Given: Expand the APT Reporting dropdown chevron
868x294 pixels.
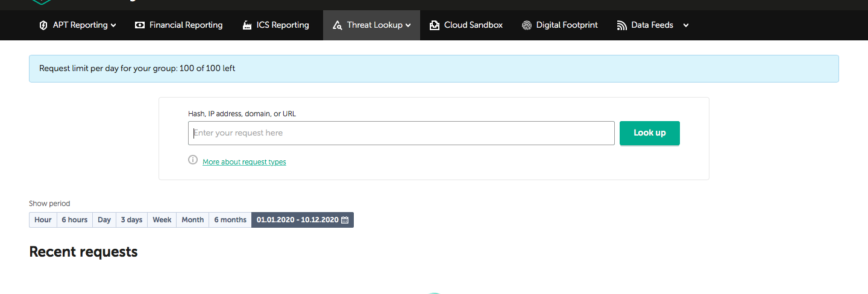Looking at the screenshot, I should (113, 25).
